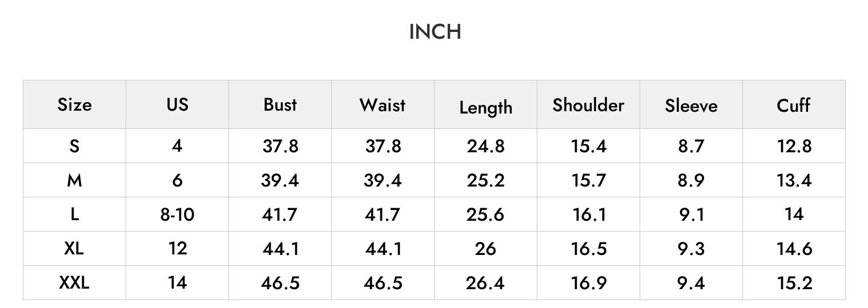The width and height of the screenshot is (868, 308).
Task: Click the 8-10 US size cell
Action: click(x=177, y=214)
